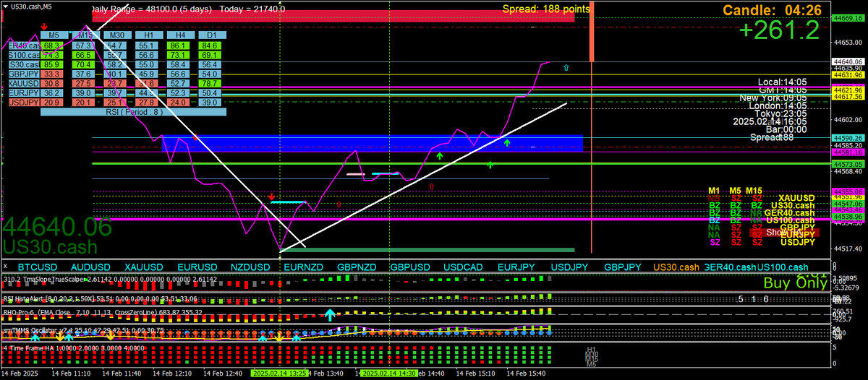Change symbol to USDCAD
Image resolution: width=868 pixels, height=380 pixels.
click(464, 267)
